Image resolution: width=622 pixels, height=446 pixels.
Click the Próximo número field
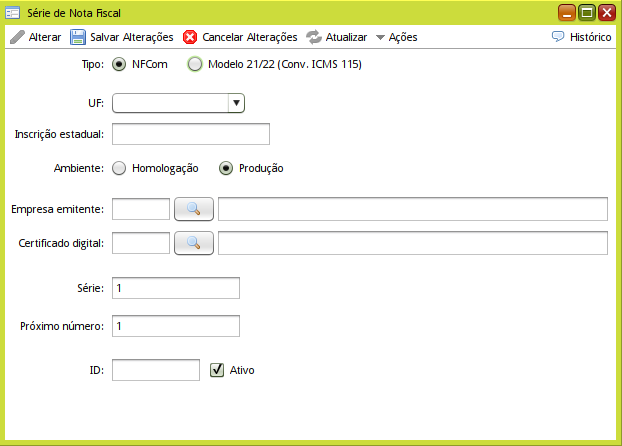coord(176,326)
